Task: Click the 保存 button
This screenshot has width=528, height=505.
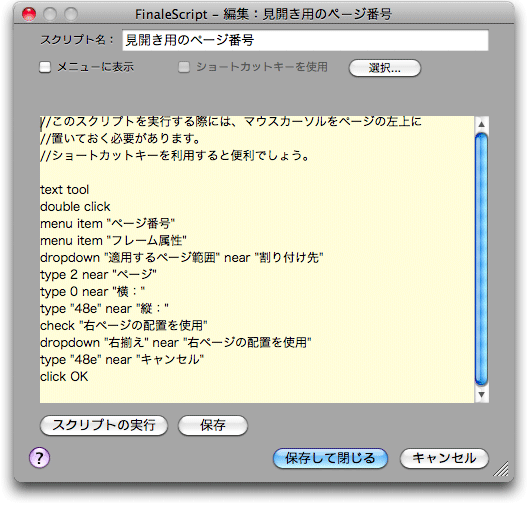Action: click(x=213, y=425)
